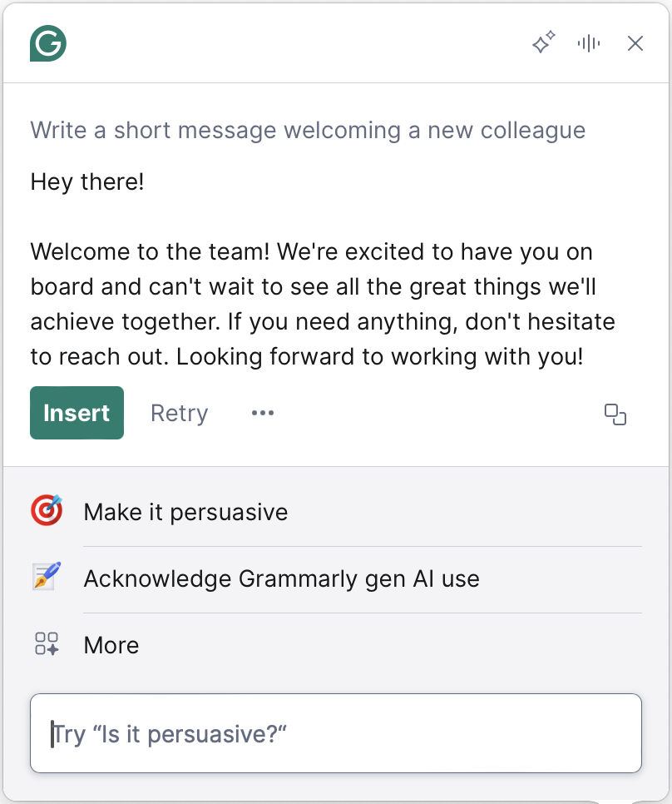672x804 pixels.
Task: Click the gray prompt text about welcoming colleague
Action: (x=308, y=131)
